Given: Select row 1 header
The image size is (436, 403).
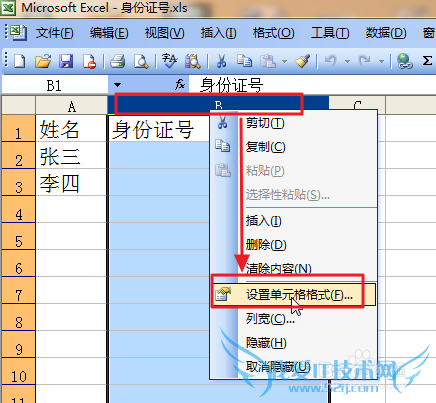Looking at the screenshot, I should (x=18, y=129).
